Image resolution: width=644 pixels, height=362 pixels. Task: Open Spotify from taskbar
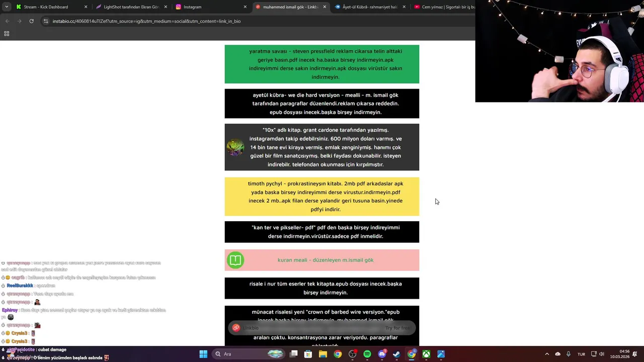[367, 354]
